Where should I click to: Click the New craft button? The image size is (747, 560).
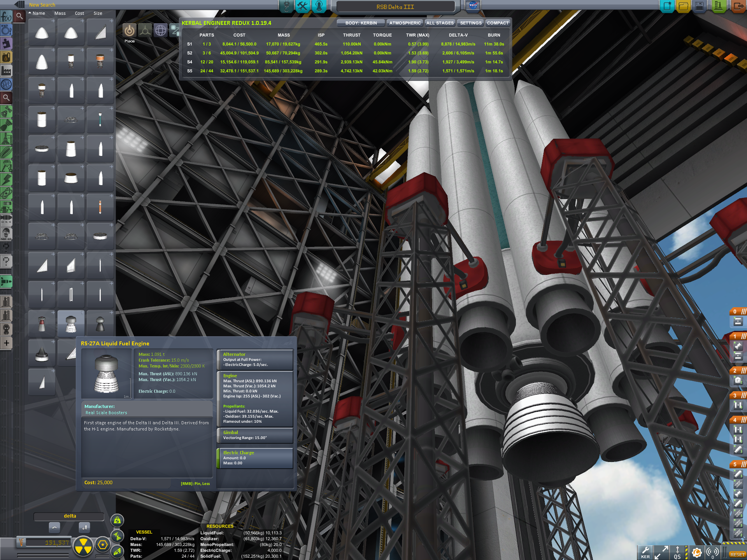[x=667, y=6]
